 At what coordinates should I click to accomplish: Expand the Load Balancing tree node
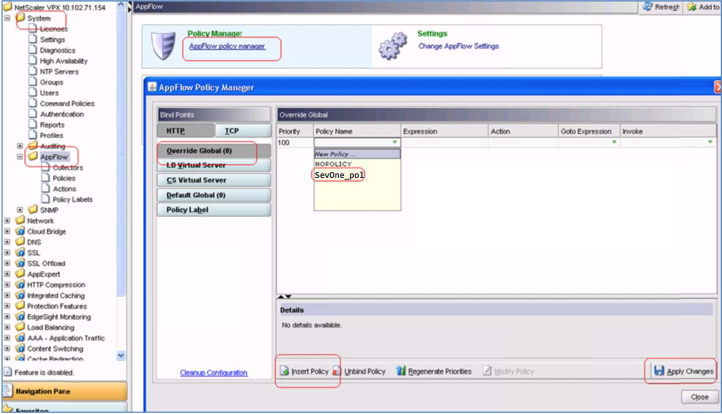(x=7, y=327)
